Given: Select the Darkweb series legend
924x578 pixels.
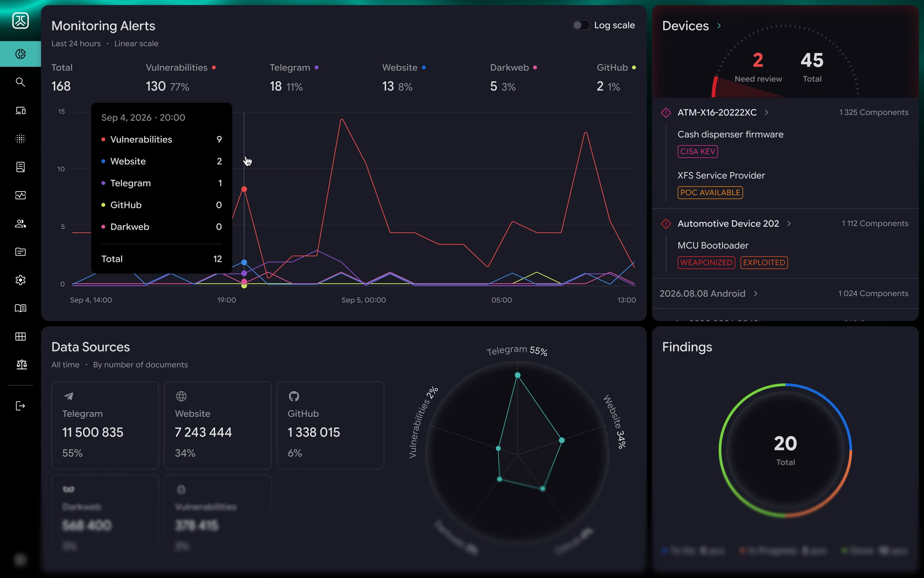Looking at the screenshot, I should pyautogui.click(x=513, y=67).
